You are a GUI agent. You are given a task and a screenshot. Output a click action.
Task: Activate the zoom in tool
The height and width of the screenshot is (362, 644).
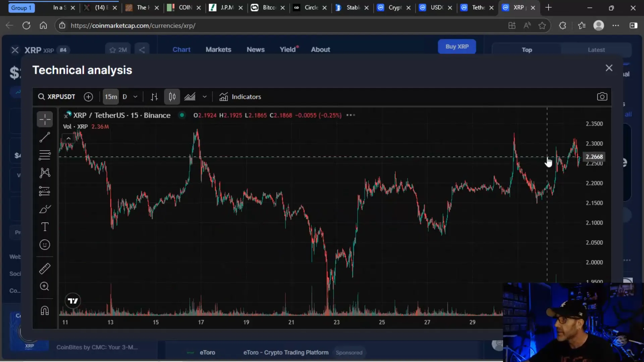[x=45, y=286]
